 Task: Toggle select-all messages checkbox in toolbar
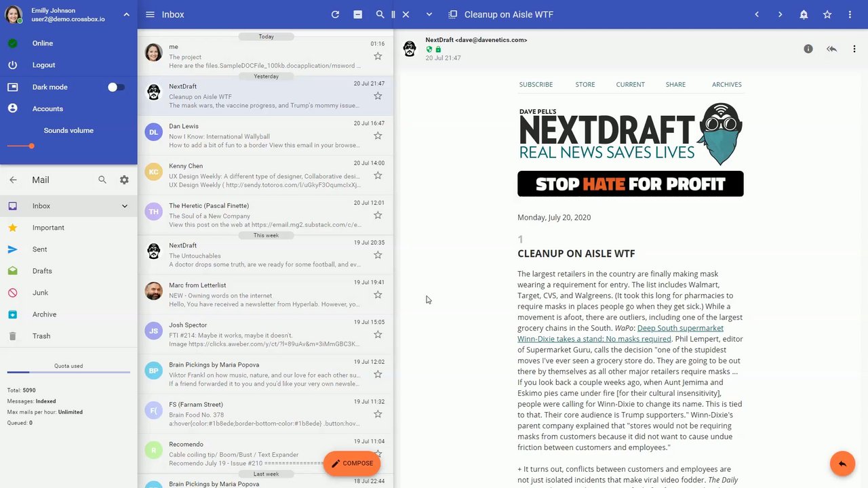(x=357, y=14)
